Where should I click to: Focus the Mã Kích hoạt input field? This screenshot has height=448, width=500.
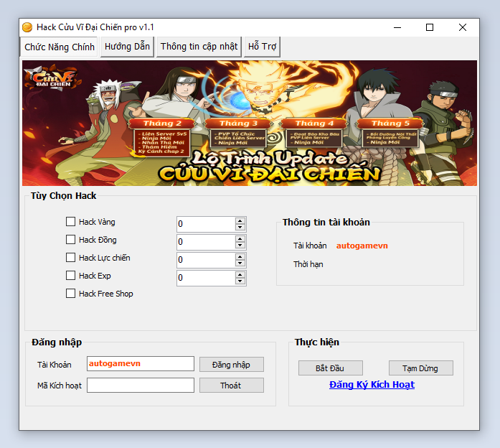tap(140, 386)
